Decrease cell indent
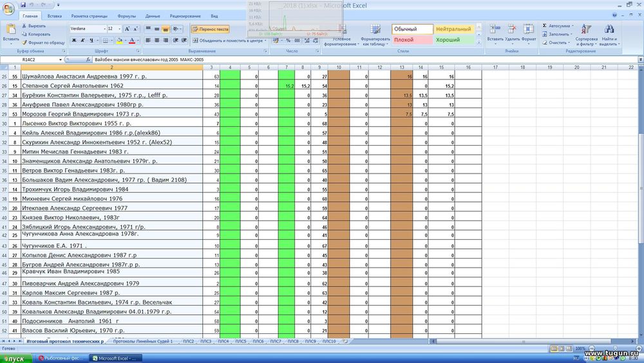Image resolution: width=644 pixels, height=363 pixels. (175, 40)
